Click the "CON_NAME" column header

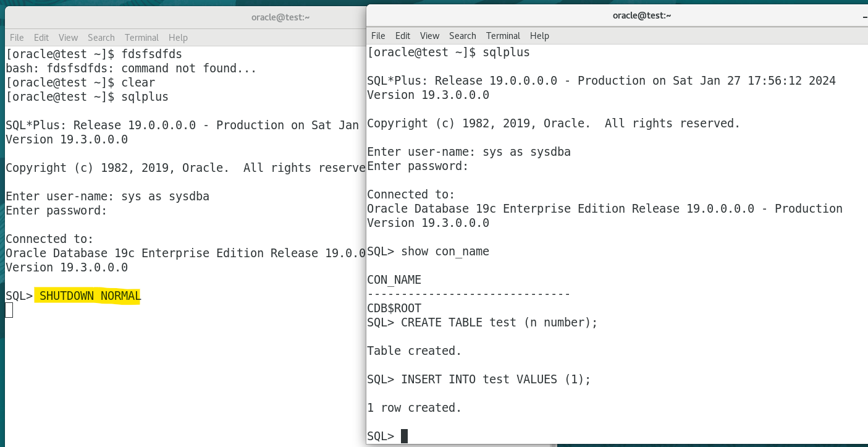(x=394, y=280)
